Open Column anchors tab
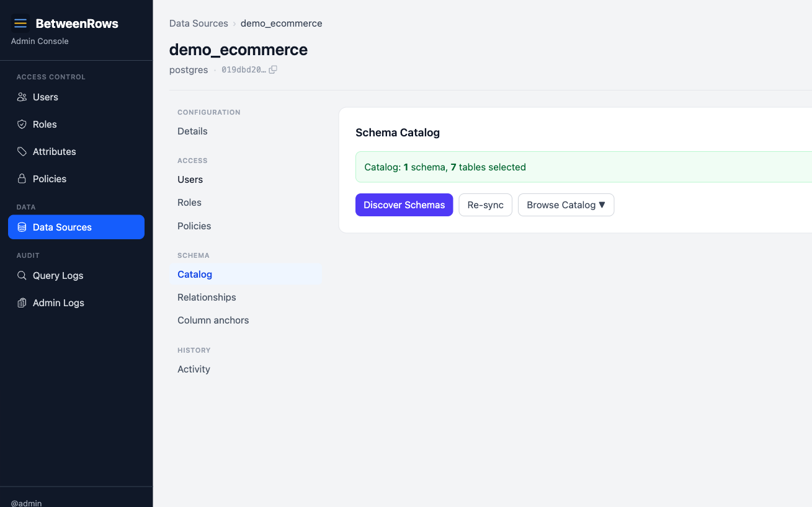The height and width of the screenshot is (507, 812). 246,320
